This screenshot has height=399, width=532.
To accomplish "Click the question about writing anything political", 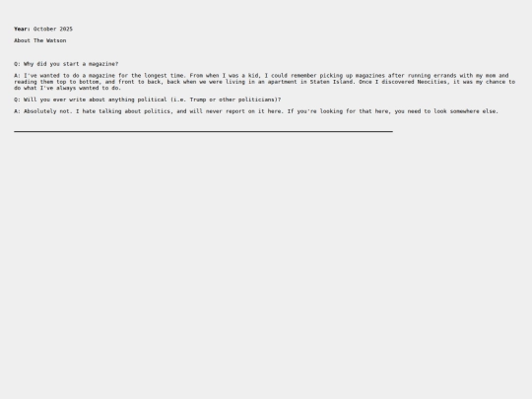I will coord(147,100).
